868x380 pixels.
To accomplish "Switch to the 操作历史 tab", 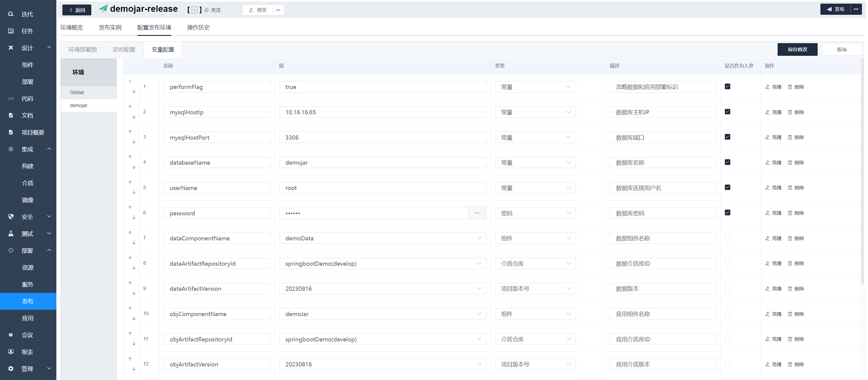I will point(198,28).
